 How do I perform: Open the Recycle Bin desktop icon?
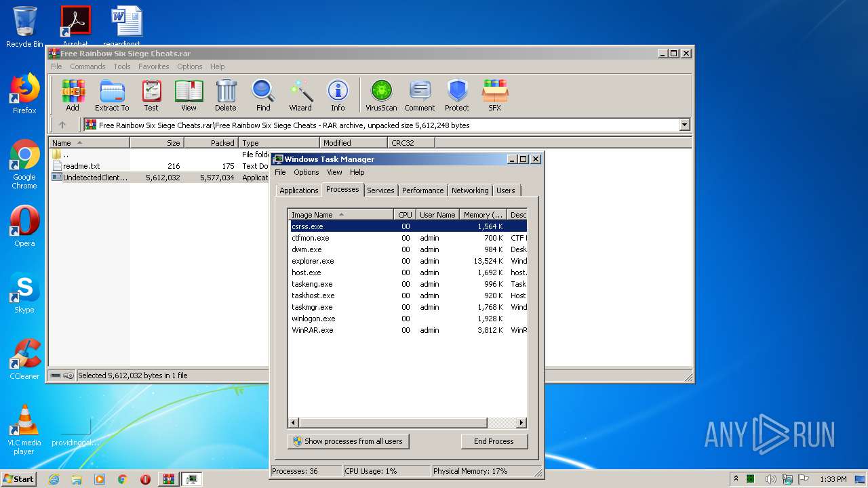[24, 27]
